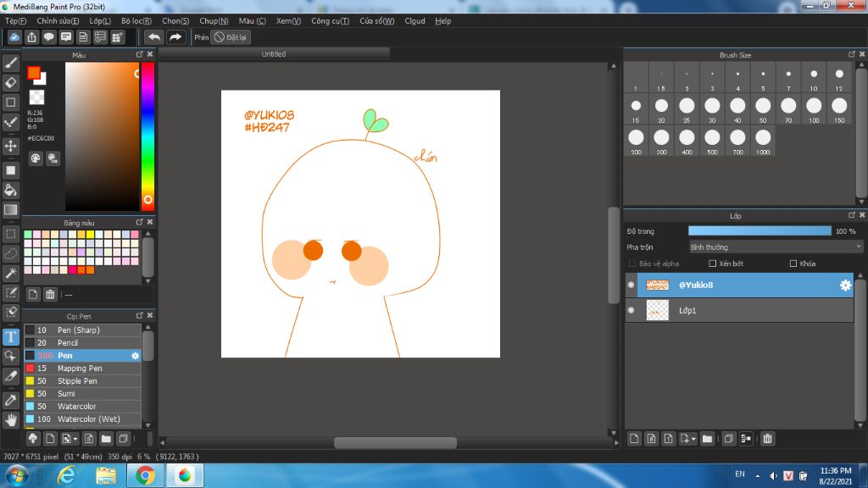
Task: Pick the Bucket fill tool
Action: [11, 190]
